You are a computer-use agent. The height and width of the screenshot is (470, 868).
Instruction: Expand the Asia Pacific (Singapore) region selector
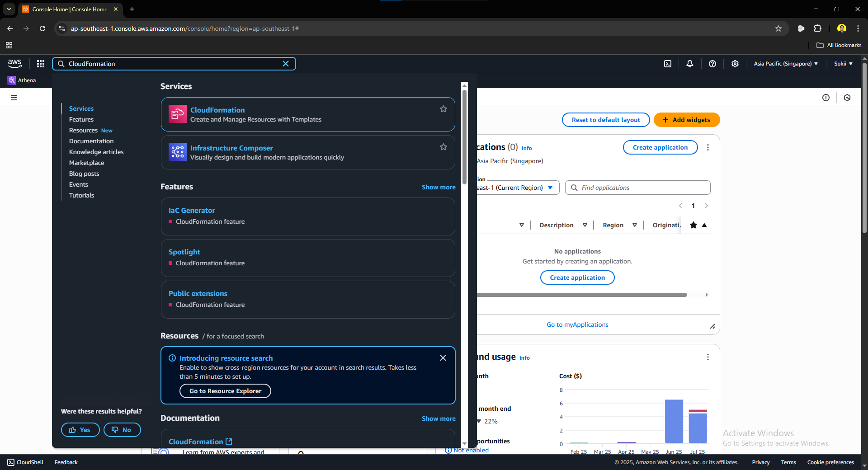tap(786, 64)
